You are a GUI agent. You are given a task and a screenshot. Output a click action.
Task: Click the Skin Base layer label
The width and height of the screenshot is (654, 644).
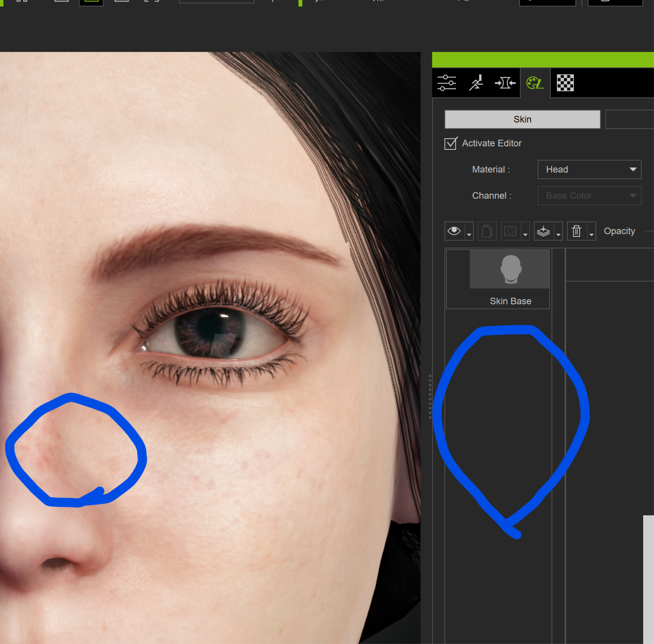click(510, 301)
